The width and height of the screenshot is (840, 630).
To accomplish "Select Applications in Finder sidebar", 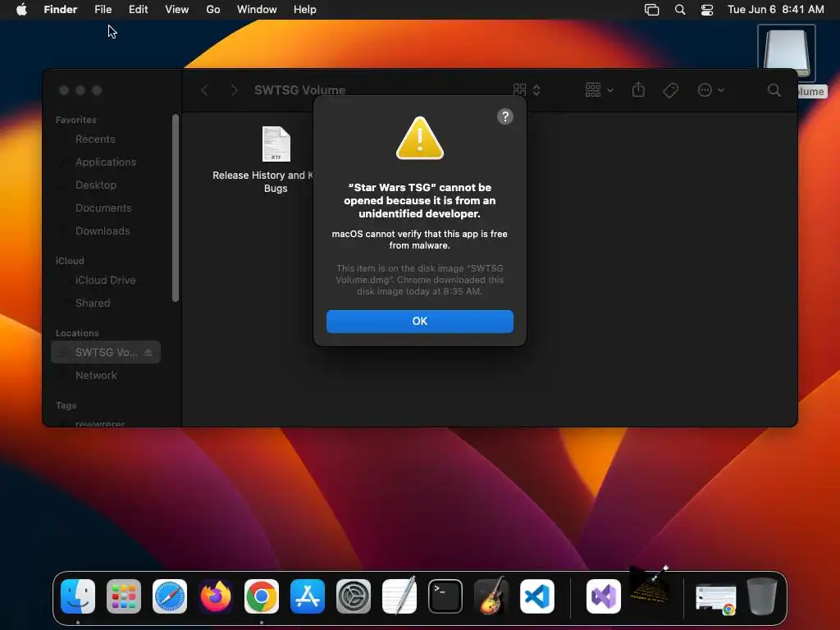I will point(106,162).
